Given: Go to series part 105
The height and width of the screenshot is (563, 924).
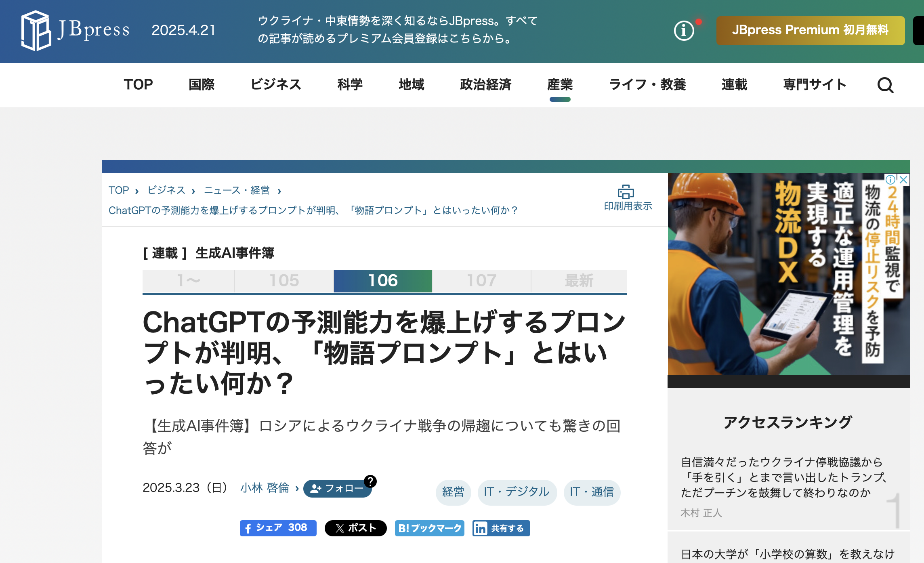Looking at the screenshot, I should (x=284, y=281).
